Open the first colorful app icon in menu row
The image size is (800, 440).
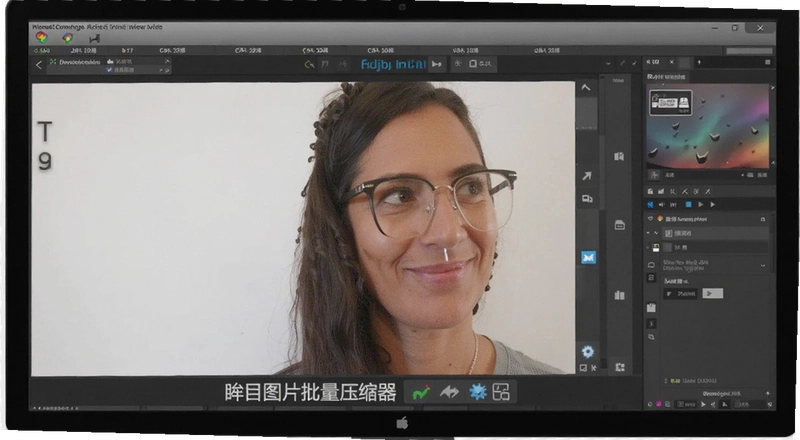pos(42,37)
